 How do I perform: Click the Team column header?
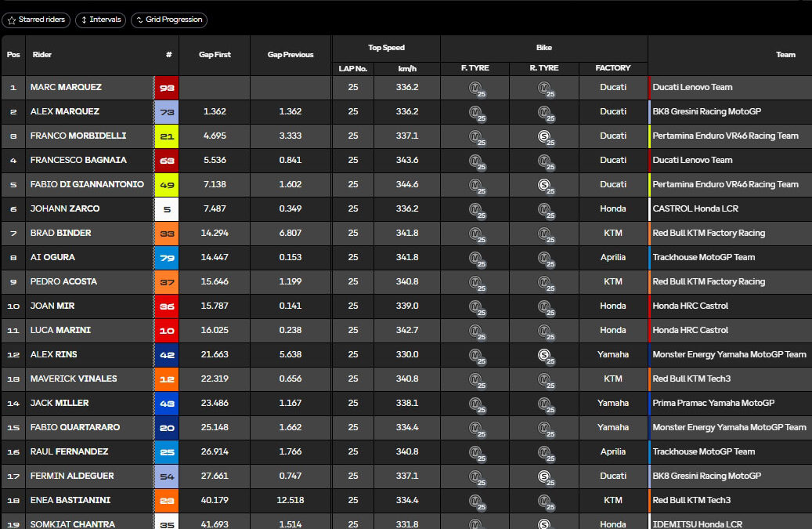785,55
